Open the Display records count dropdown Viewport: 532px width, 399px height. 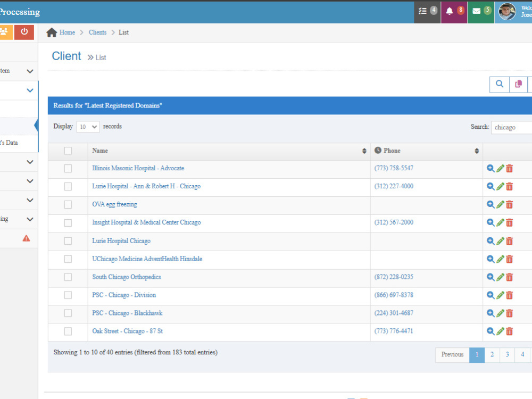88,127
